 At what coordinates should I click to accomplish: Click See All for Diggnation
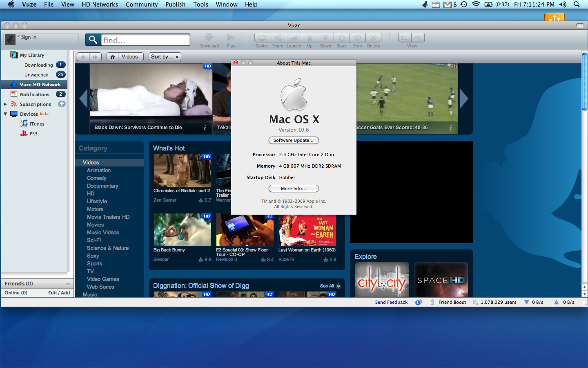pyautogui.click(x=330, y=286)
